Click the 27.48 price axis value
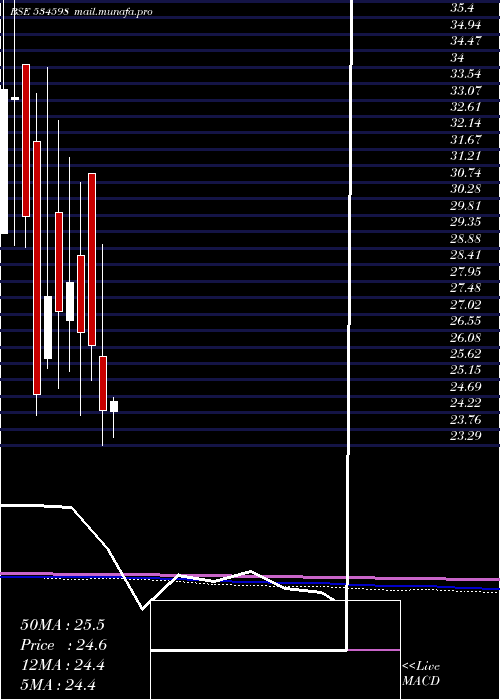The height and width of the screenshot is (700, 500). click(466, 288)
